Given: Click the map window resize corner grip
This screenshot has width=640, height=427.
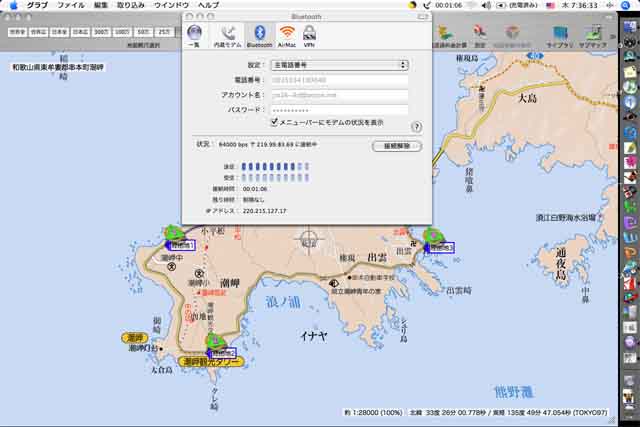Looking at the screenshot, I should tap(612, 420).
